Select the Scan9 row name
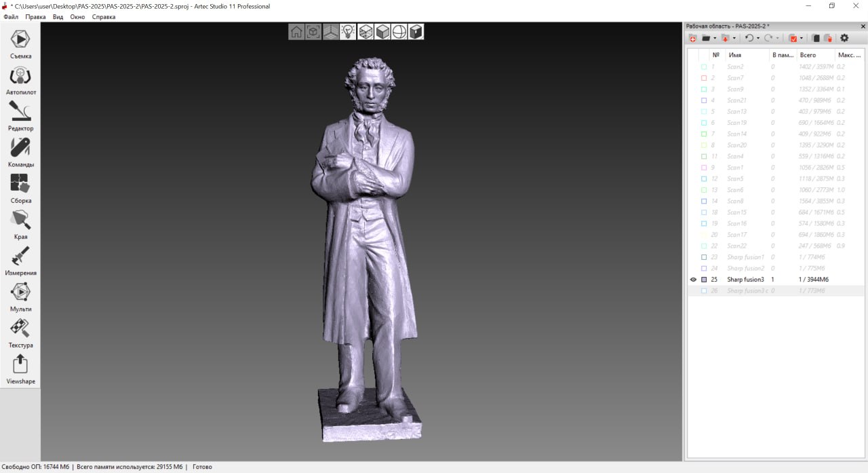 735,90
